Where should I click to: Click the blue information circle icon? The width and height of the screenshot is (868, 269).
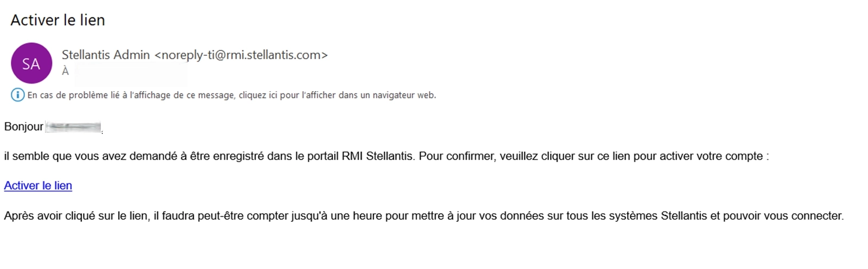point(18,95)
